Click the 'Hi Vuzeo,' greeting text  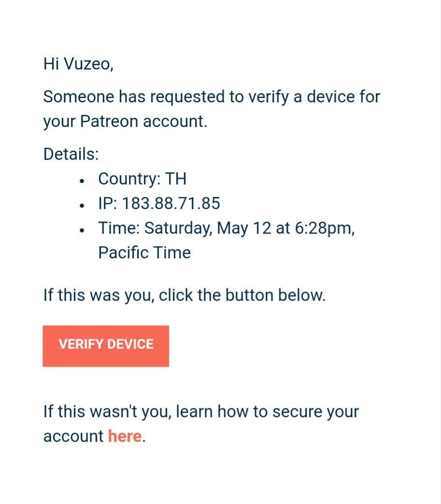click(x=78, y=64)
